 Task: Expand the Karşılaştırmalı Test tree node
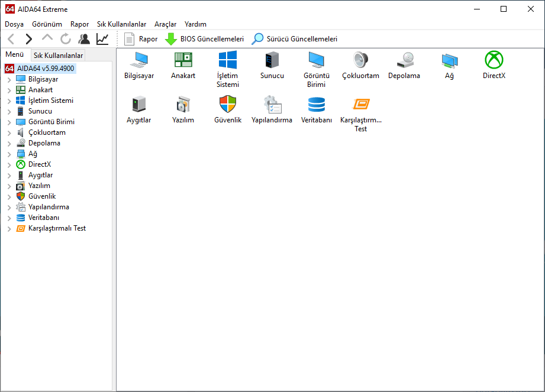[9, 228]
